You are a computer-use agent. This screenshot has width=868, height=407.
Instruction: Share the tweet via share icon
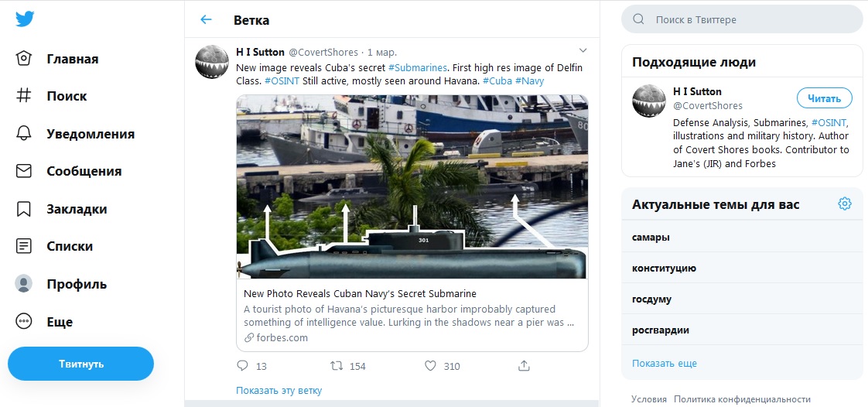(x=524, y=365)
